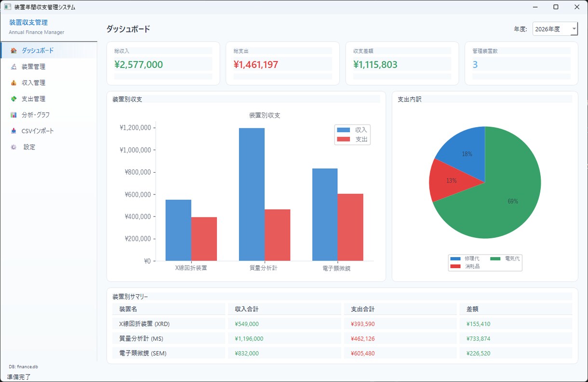
Task: Click the 装置収支管理 app title in sidebar
Action: pos(28,22)
